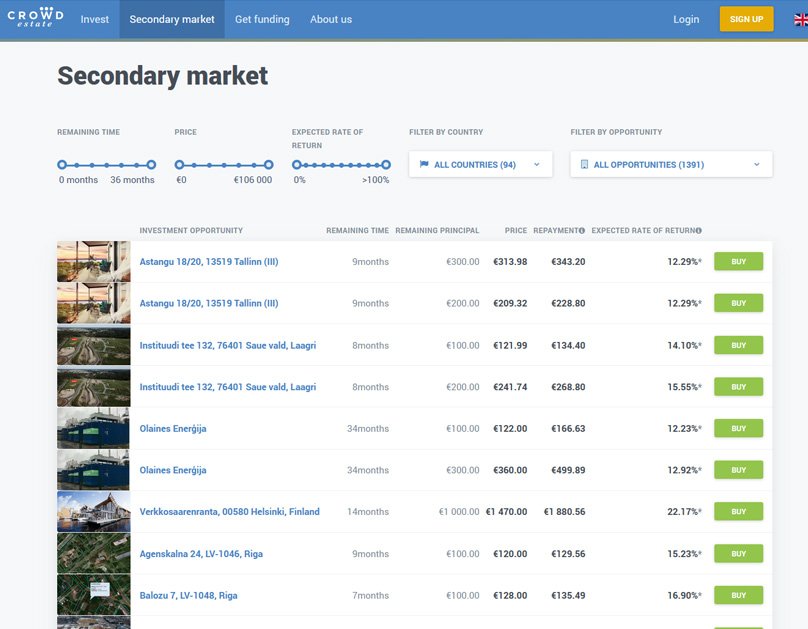This screenshot has height=629, width=808.
Task: Click the Remaining Time slider left handle
Action: click(x=62, y=165)
